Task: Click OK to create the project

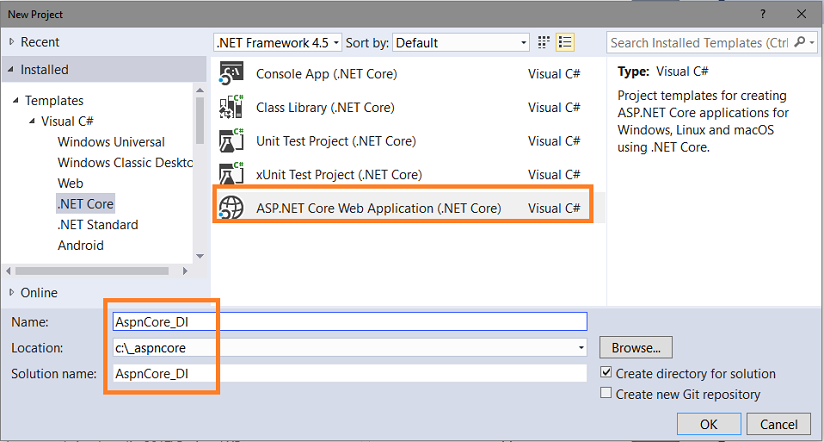Action: 709,424
